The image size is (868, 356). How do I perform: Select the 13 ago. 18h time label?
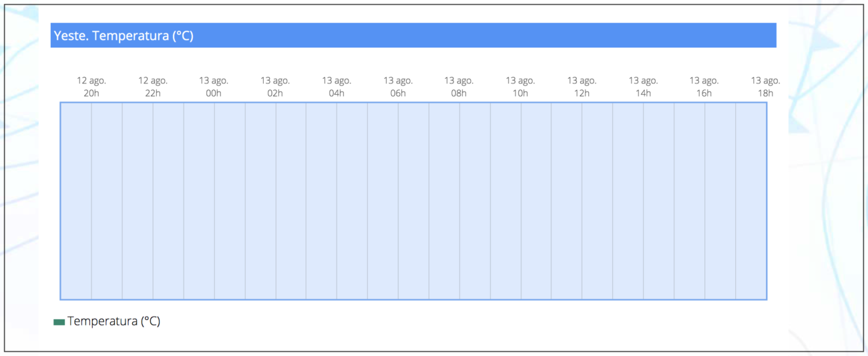click(766, 87)
